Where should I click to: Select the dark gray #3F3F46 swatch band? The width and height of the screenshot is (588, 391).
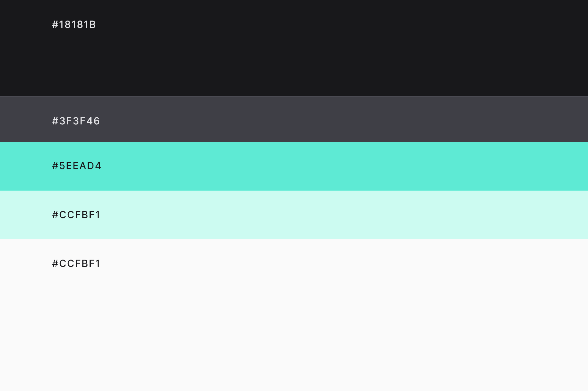coord(294,119)
